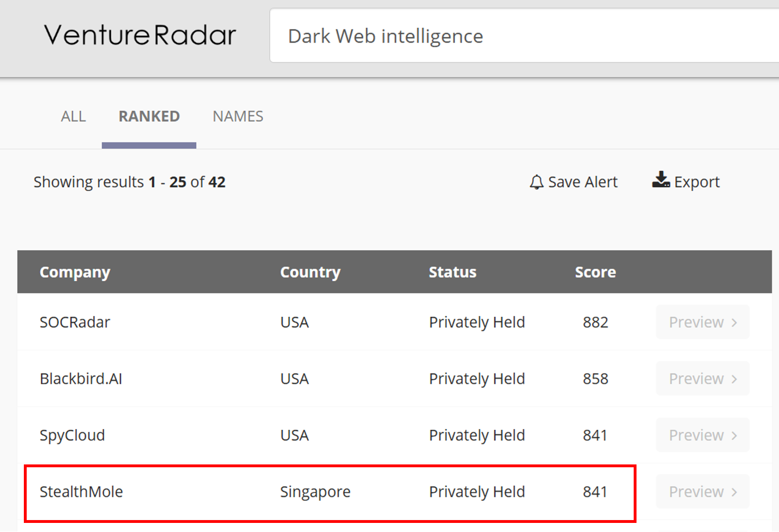Click the Save Alert bell icon
The width and height of the screenshot is (779, 532).
coord(537,182)
